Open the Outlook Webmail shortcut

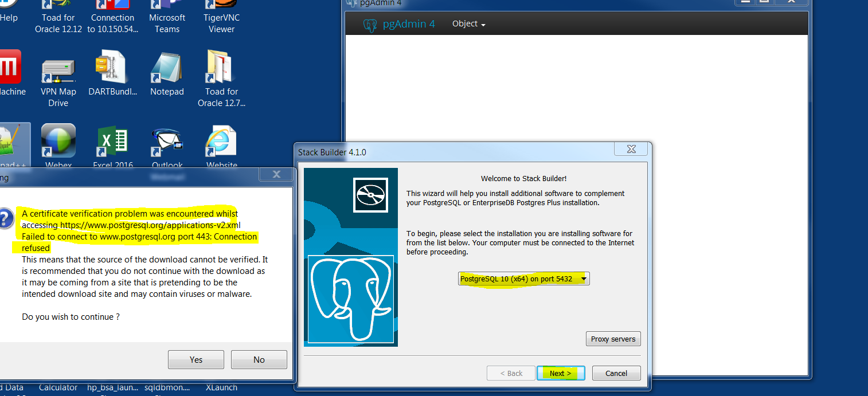167,142
